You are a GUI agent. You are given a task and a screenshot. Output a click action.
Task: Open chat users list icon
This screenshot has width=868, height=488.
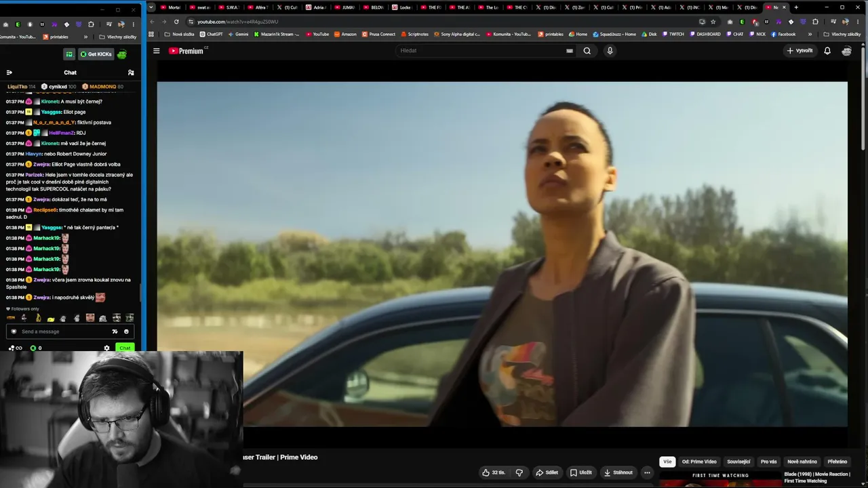tap(131, 73)
